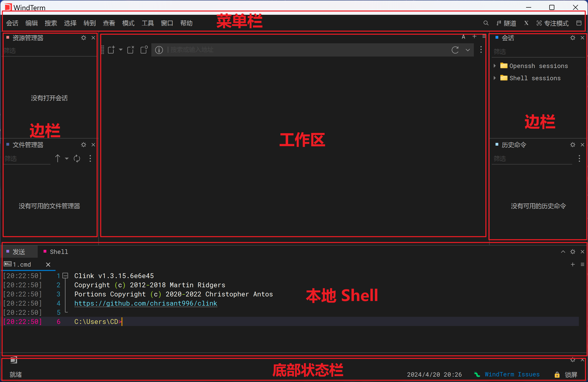Open the address bar history dropdown chevron
This screenshot has width=588, height=382.
pyautogui.click(x=468, y=50)
